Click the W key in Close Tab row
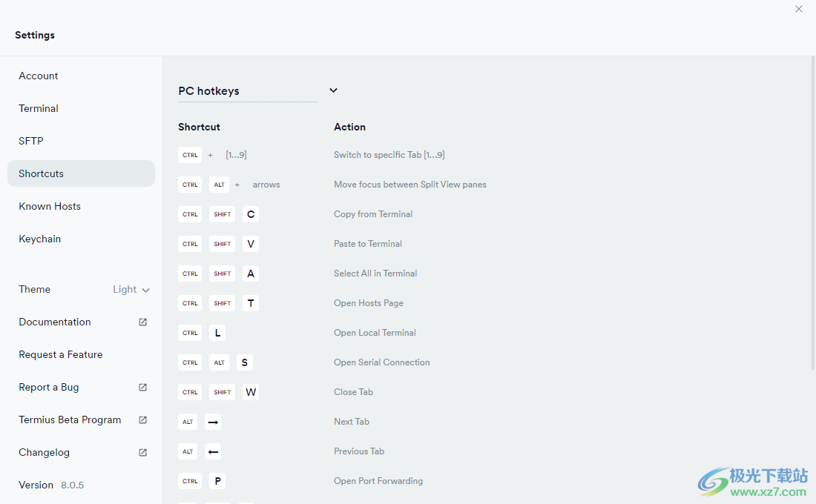 click(251, 392)
